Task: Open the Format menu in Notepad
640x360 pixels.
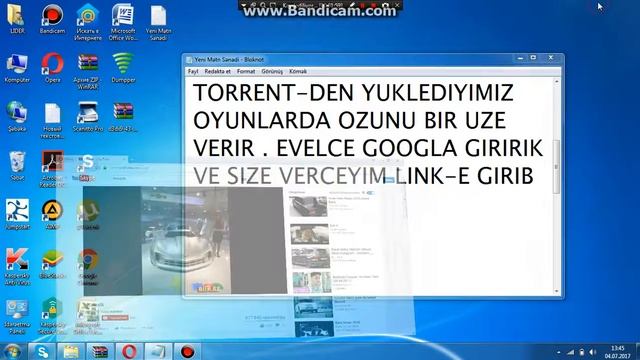Action: [246, 71]
